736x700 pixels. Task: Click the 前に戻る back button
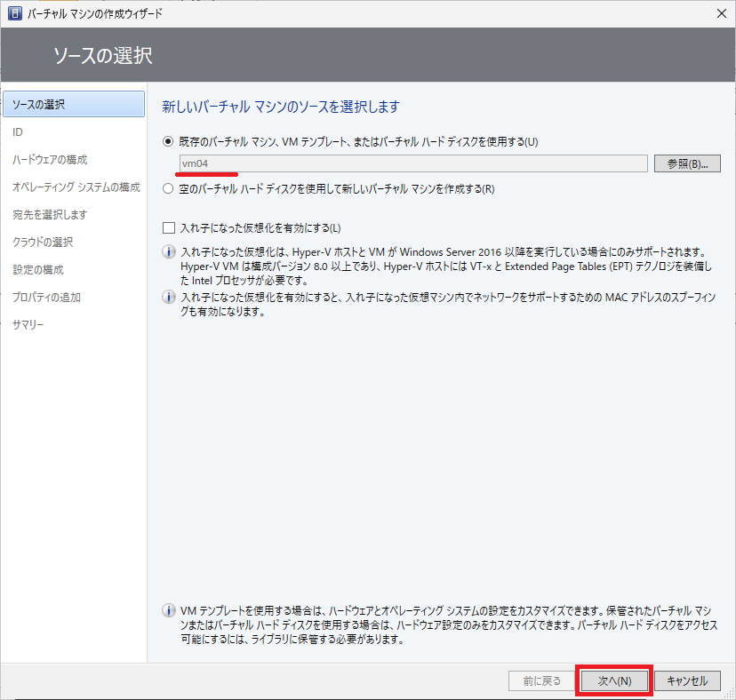(x=541, y=680)
